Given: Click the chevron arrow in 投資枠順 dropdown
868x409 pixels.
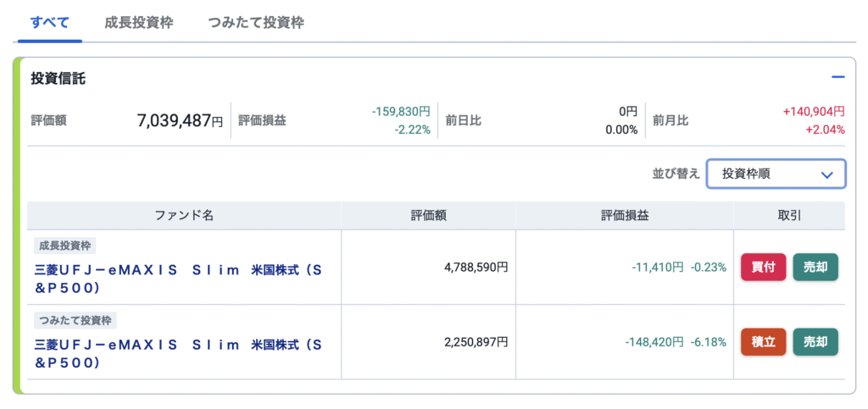Looking at the screenshot, I should 827,174.
